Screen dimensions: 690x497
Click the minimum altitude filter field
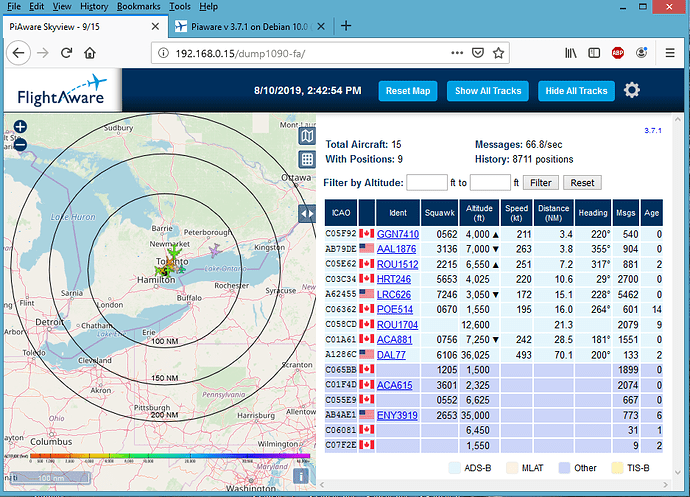427,182
